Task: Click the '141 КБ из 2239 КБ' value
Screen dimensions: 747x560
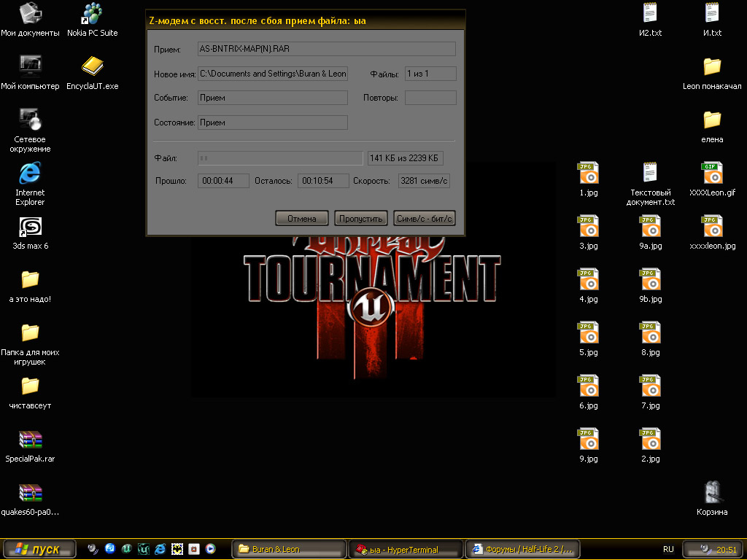Action: coord(406,158)
